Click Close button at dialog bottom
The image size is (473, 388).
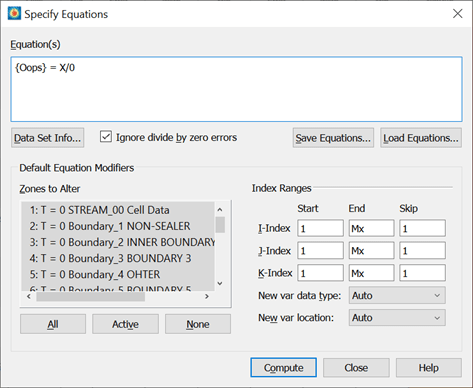(356, 368)
